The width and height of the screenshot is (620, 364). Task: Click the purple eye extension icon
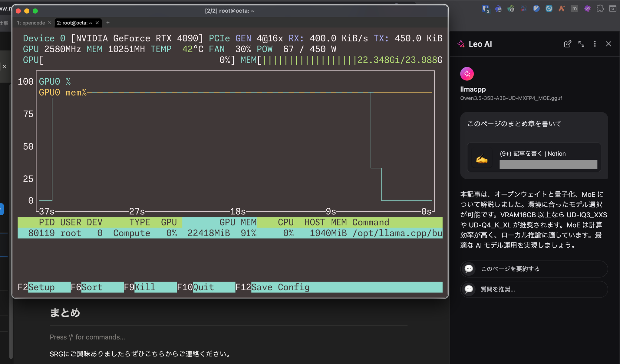pos(587,8)
